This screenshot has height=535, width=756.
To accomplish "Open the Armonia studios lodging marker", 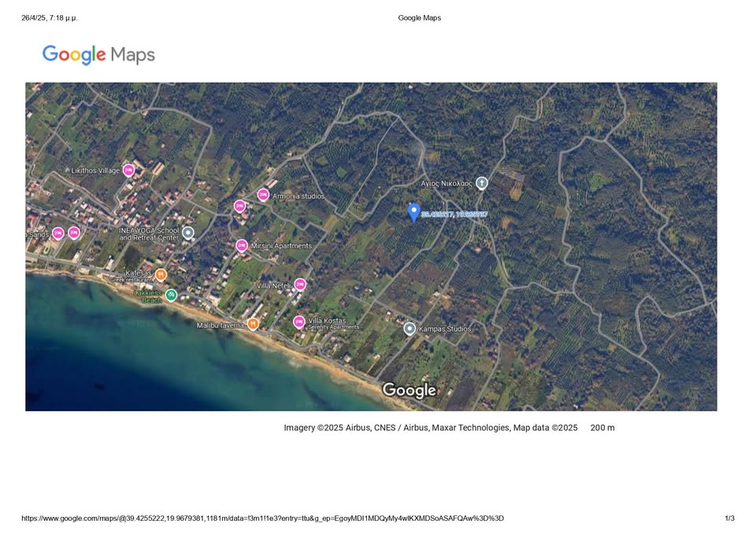I will click(263, 195).
